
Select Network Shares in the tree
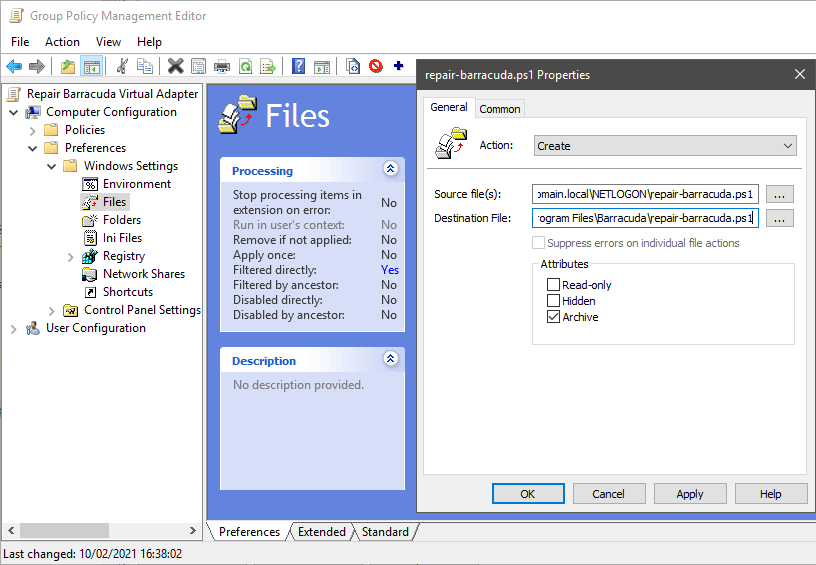pyautogui.click(x=144, y=274)
